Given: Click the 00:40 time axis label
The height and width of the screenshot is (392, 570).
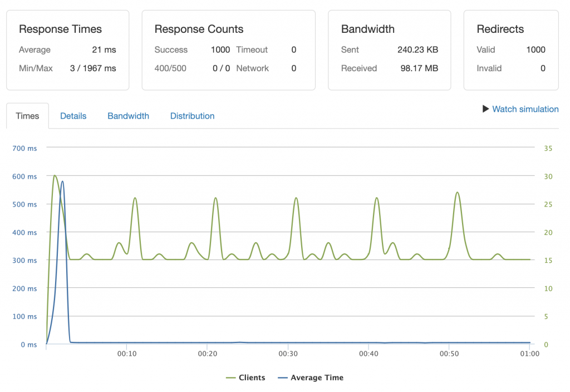Looking at the screenshot, I should pos(368,354).
